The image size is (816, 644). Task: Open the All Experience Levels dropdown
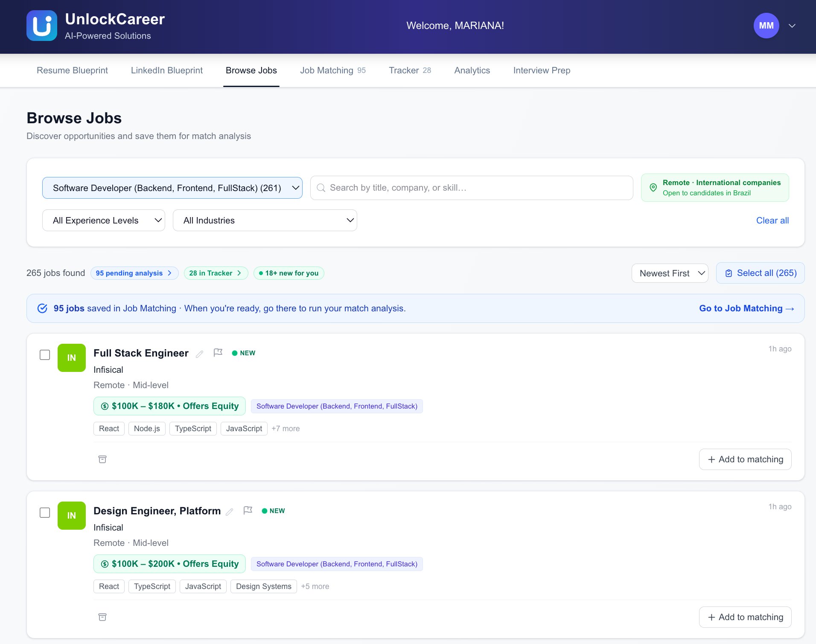(x=104, y=220)
